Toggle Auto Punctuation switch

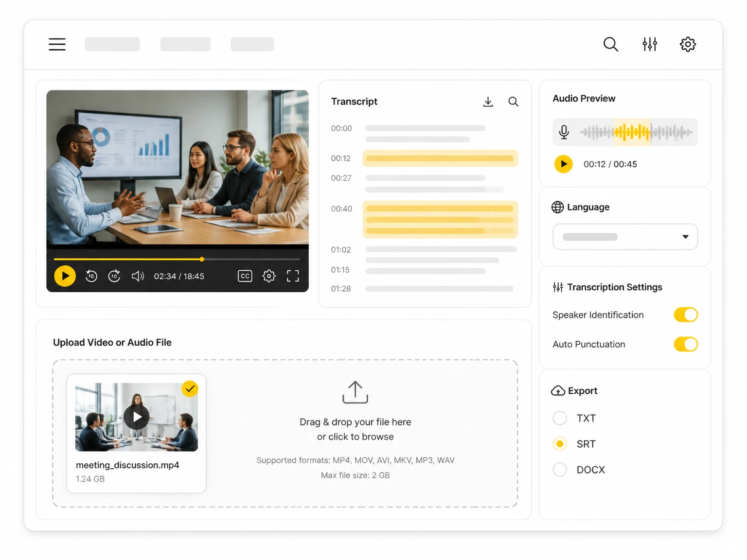pos(686,344)
